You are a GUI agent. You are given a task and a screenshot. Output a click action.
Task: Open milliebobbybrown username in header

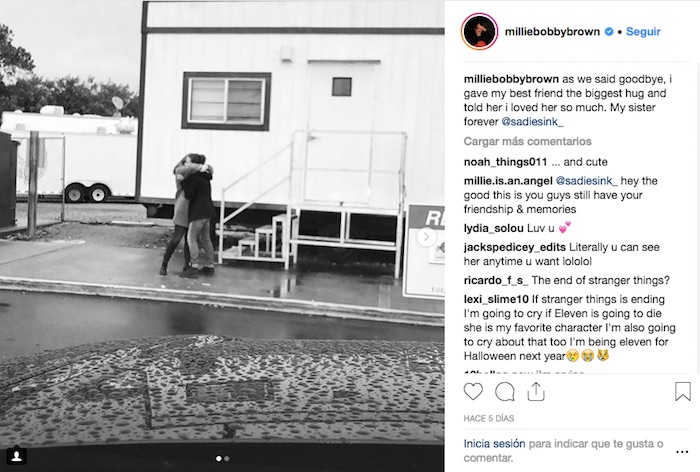tap(552, 31)
